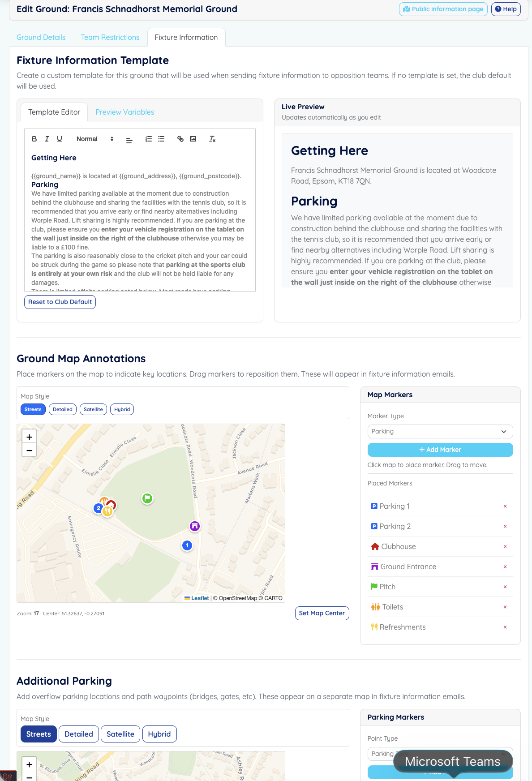Image resolution: width=532 pixels, height=781 pixels.
Task: Open the Help button
Action: [506, 9]
